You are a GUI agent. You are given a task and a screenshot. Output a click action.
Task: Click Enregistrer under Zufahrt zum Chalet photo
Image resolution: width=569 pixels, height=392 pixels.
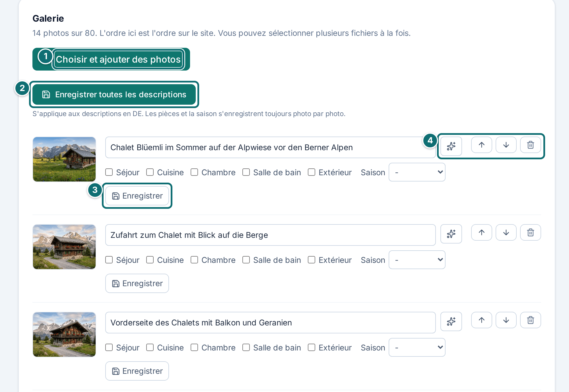[x=137, y=283]
